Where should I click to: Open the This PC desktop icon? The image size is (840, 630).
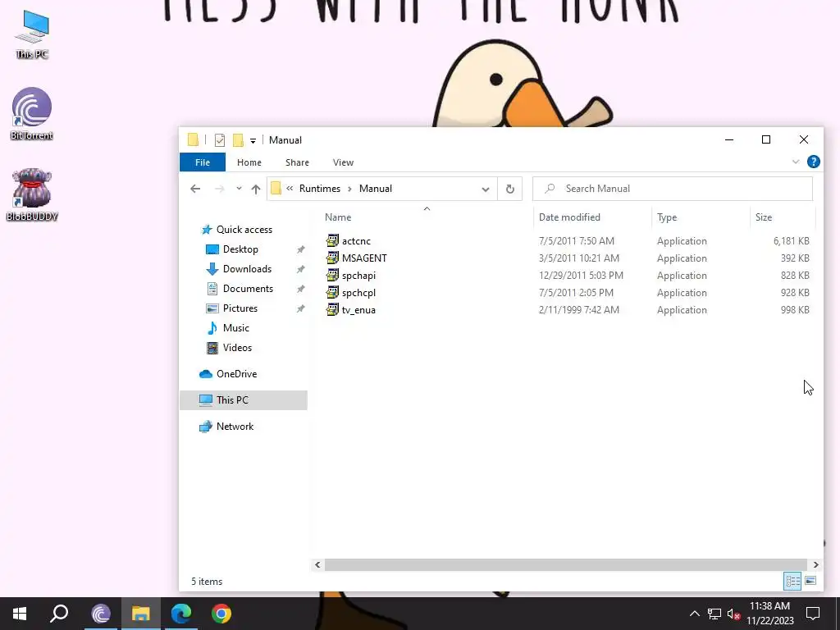tap(32, 34)
